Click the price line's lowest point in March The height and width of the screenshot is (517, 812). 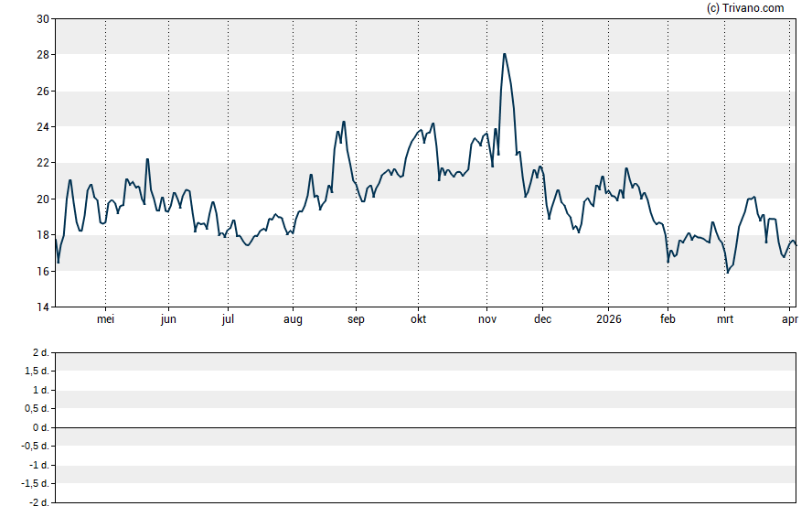(728, 272)
